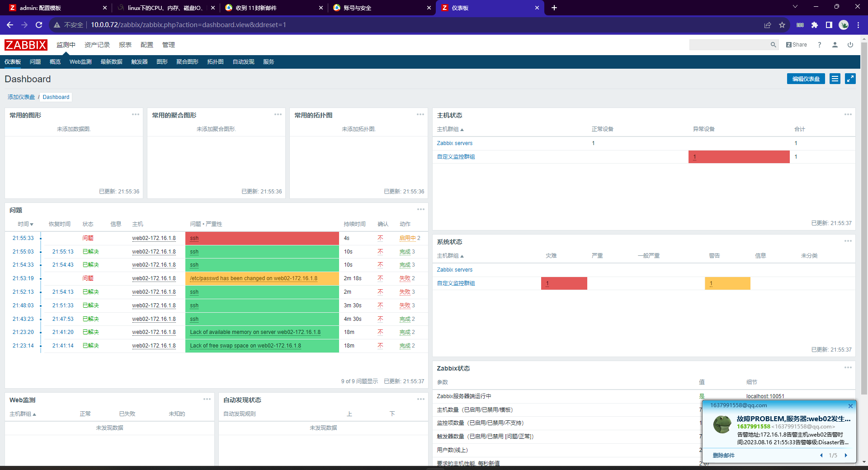The image size is (868, 470).
Task: Open the Zabbix状态 widget menu dots
Action: [848, 367]
